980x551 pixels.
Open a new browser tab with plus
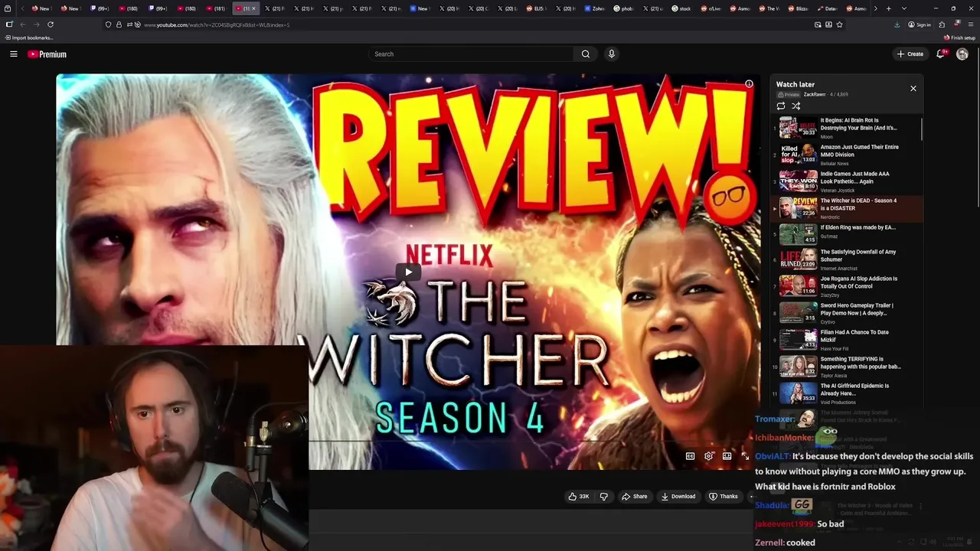(x=888, y=8)
